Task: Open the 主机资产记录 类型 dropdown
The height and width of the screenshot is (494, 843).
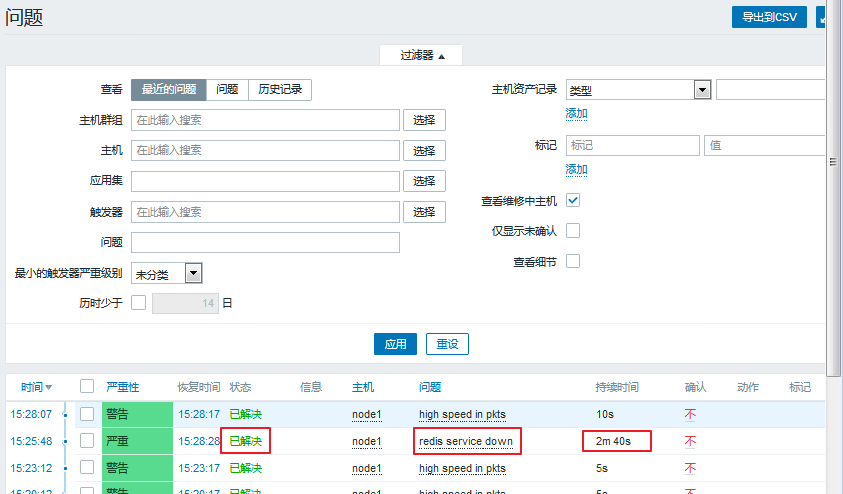Action: (x=639, y=90)
